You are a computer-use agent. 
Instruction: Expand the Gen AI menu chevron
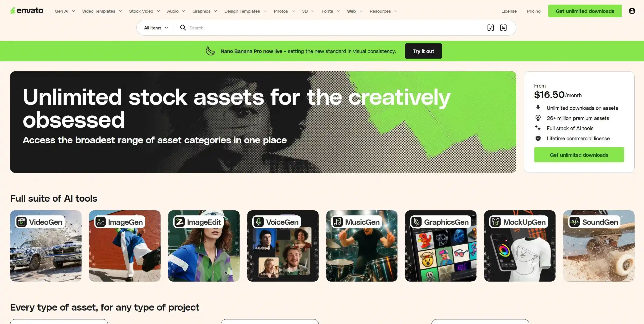pyautogui.click(x=73, y=11)
